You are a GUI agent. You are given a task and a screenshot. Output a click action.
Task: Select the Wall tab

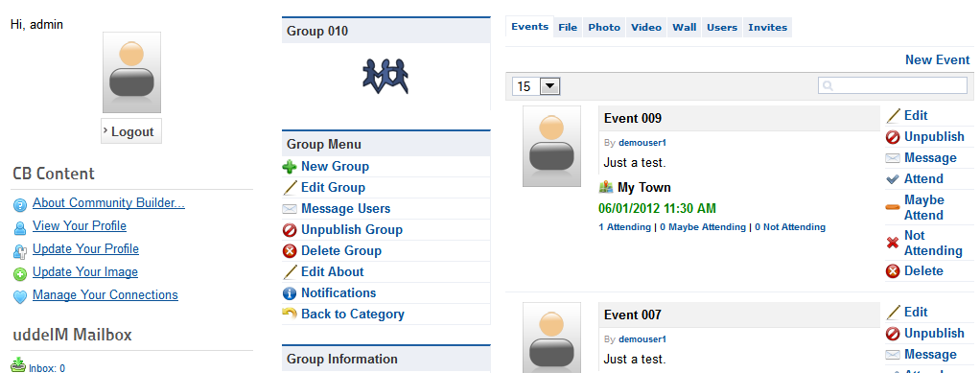pos(685,28)
